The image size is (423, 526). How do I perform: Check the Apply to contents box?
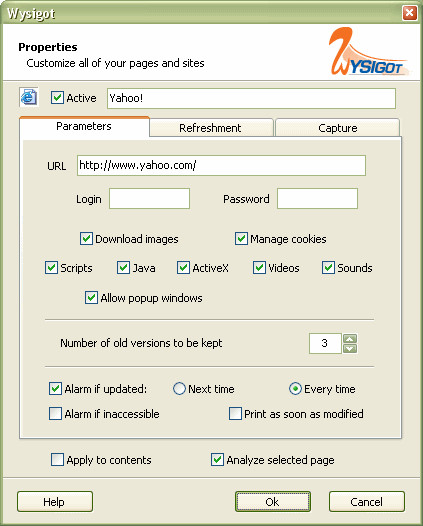coord(57,460)
